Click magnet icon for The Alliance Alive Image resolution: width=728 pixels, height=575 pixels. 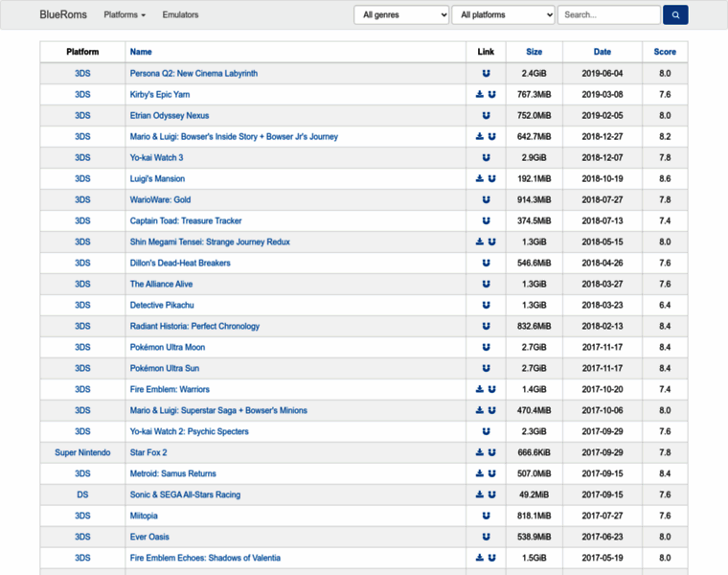pyautogui.click(x=486, y=284)
